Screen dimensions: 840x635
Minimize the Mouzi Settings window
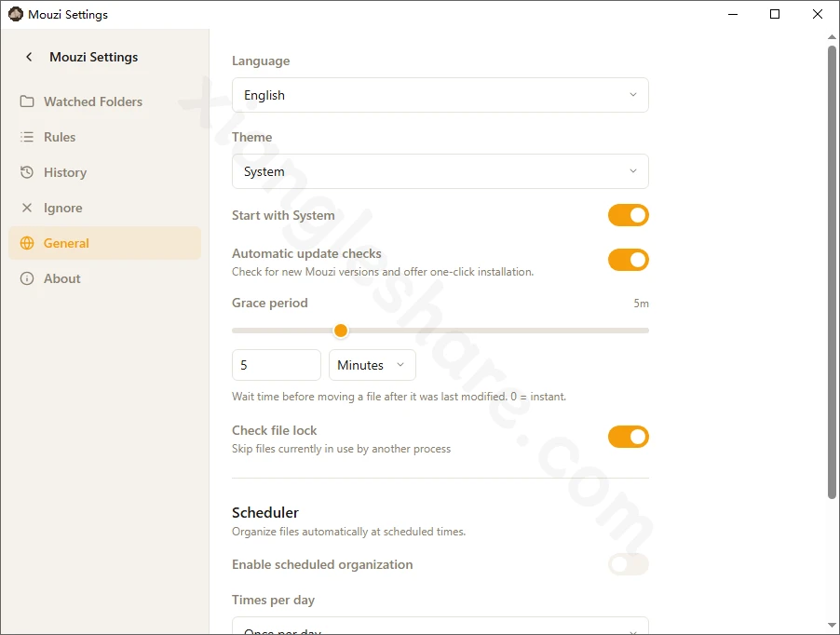click(x=733, y=14)
